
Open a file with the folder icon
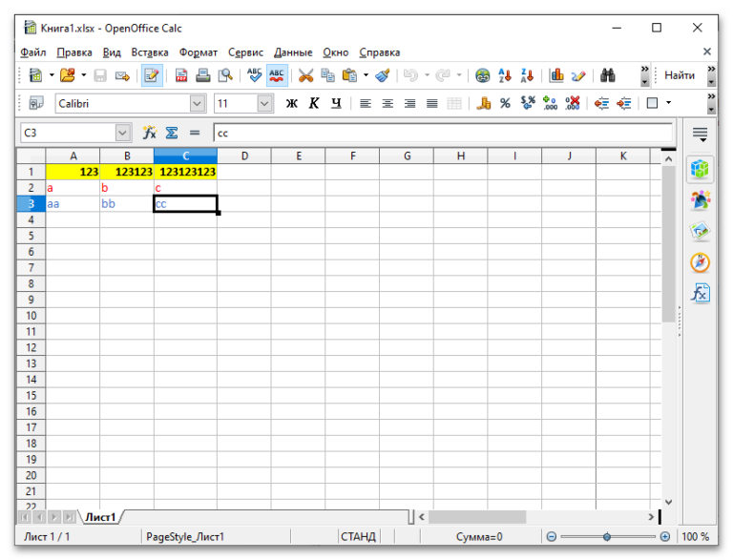point(68,75)
